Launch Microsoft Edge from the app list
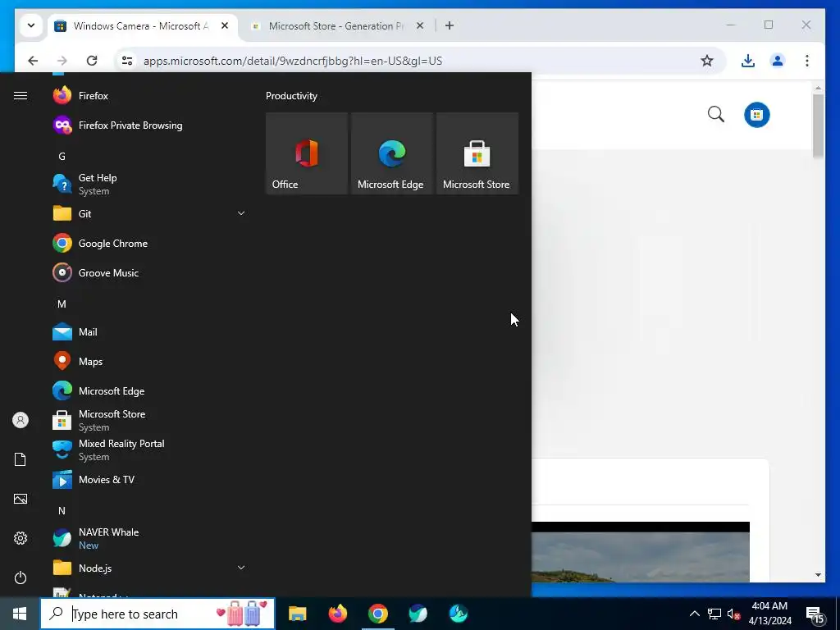This screenshot has width=840, height=630. [x=149, y=391]
